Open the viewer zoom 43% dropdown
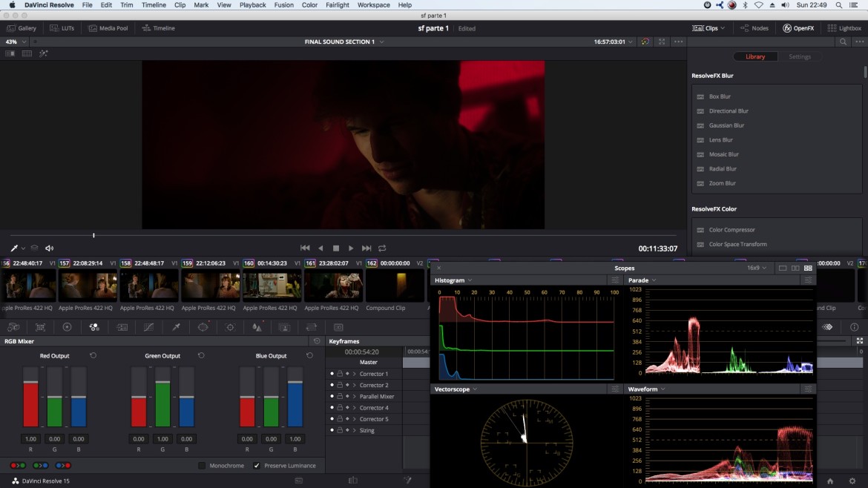The width and height of the screenshot is (868, 488). [16, 42]
